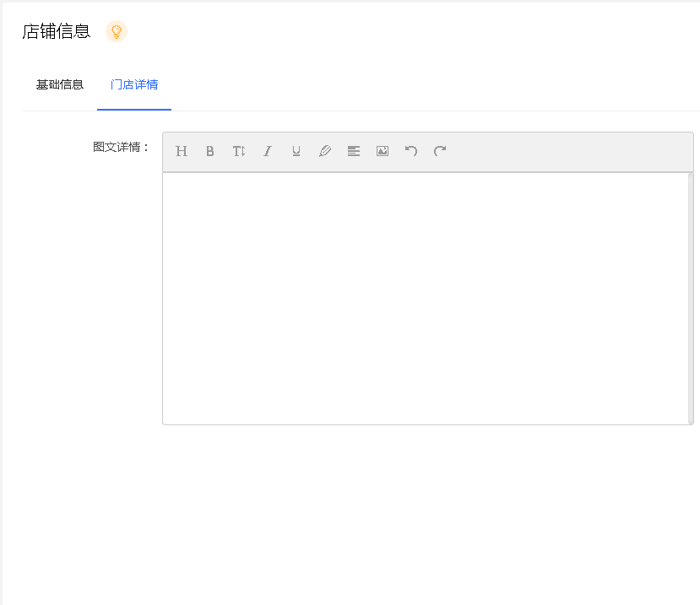The width and height of the screenshot is (700, 605).
Task: Apply underline formatting to text
Action: click(x=296, y=151)
